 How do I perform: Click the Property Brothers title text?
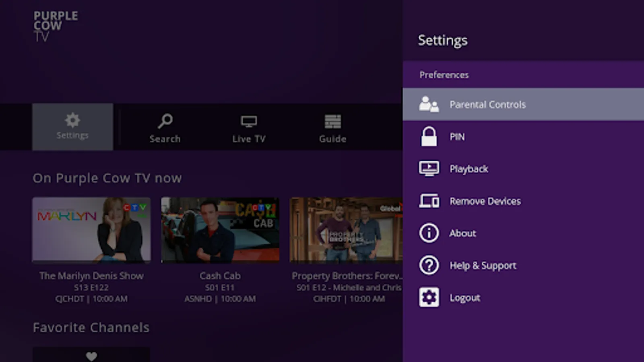point(347,276)
